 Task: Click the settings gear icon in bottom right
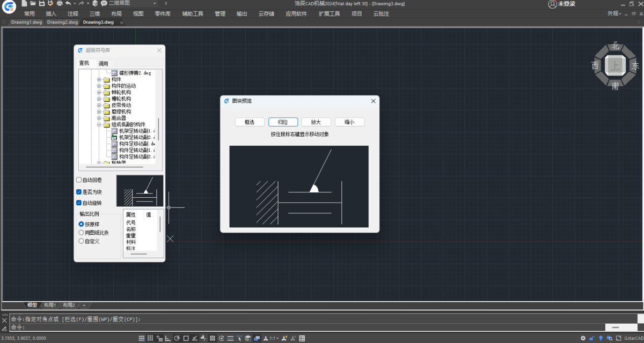click(583, 338)
